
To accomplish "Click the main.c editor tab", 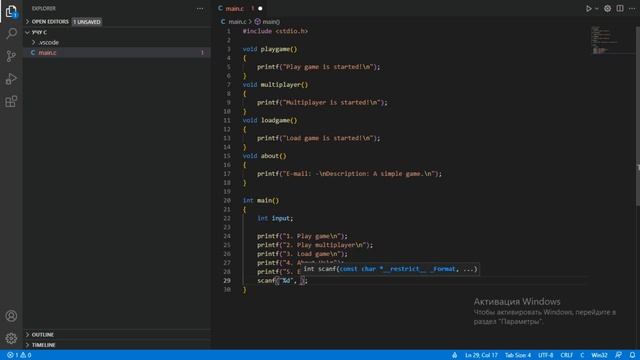I will click(x=234, y=9).
